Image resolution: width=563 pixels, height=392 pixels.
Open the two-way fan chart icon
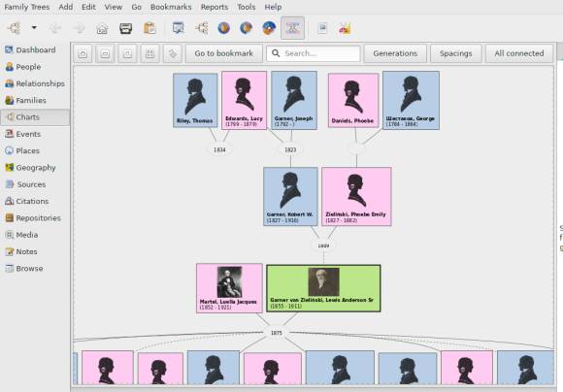pos(269,28)
